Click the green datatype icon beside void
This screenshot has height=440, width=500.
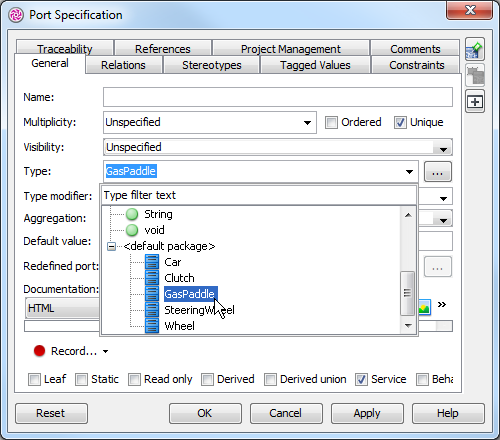click(132, 230)
